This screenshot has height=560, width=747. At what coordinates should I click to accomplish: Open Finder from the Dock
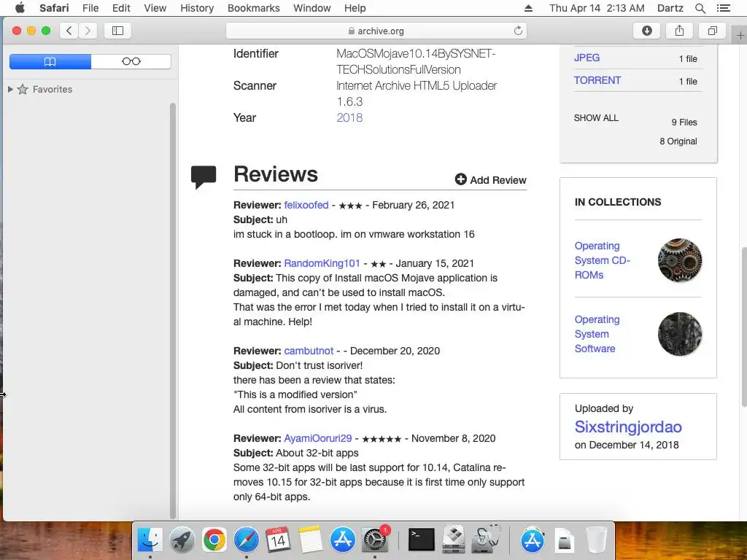[150, 540]
